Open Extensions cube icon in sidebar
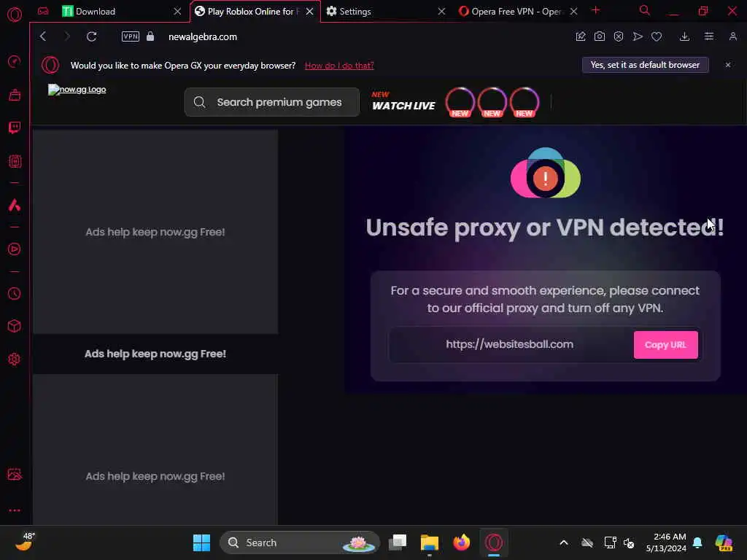The height and width of the screenshot is (560, 747). click(15, 326)
